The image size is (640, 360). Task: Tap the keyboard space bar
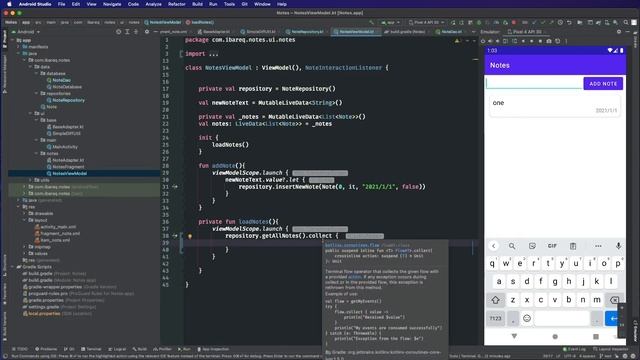coord(562,318)
